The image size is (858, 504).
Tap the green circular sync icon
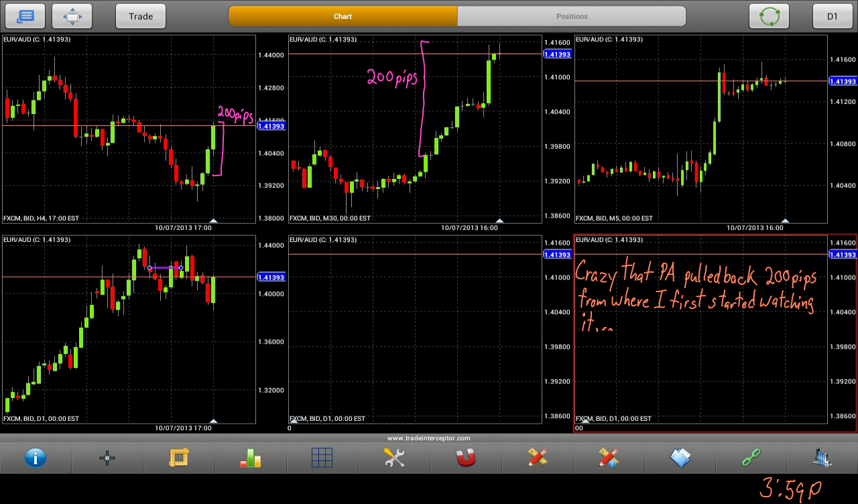point(769,16)
